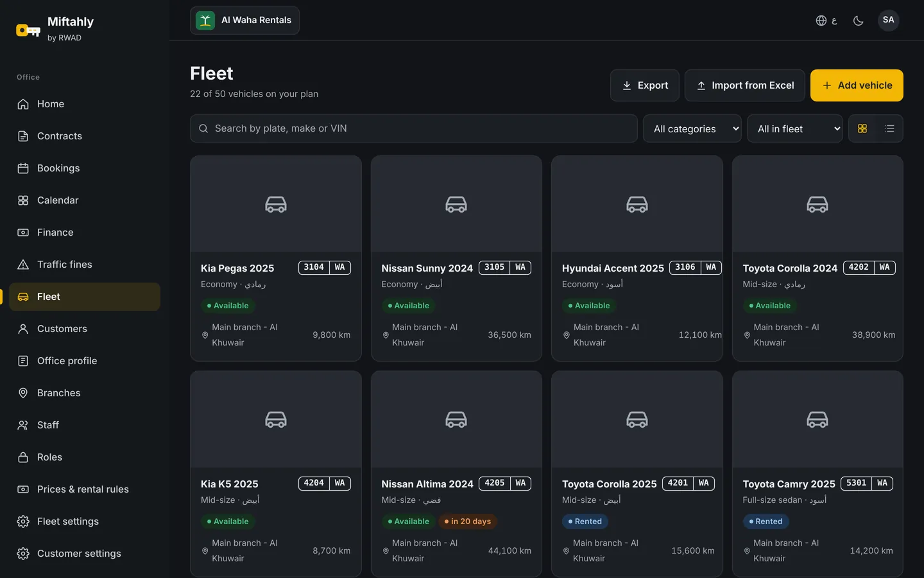The image size is (924, 578).
Task: Click the Finance sidebar icon
Action: click(x=23, y=232)
